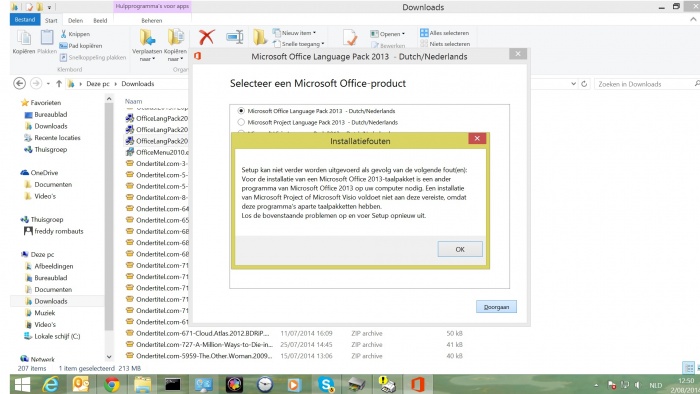Screen dimensions: 700x394
Task: Open Outlook from taskbar
Action: [x=81, y=385]
